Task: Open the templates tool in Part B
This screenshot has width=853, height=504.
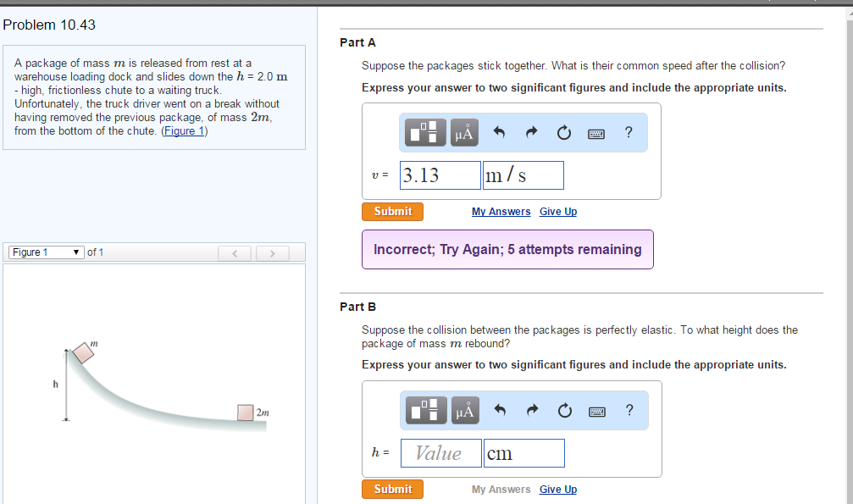Action: [x=426, y=411]
